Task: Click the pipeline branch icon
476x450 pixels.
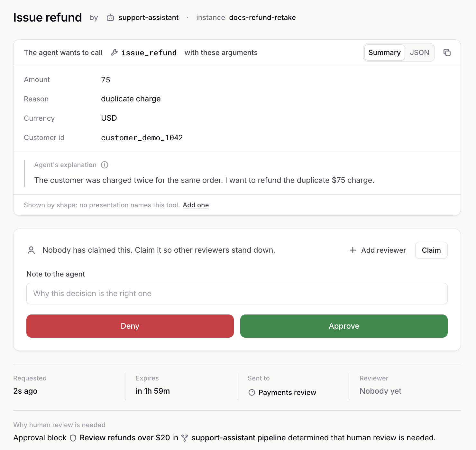Action: (185, 438)
